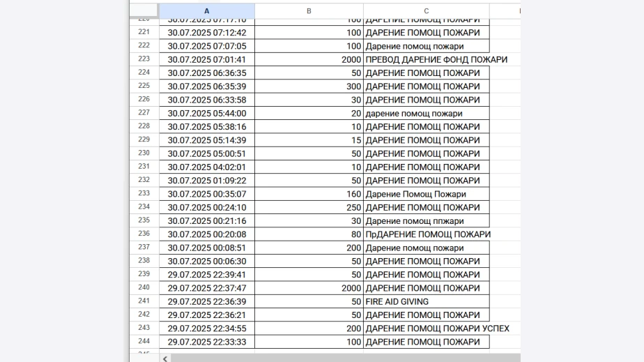Select row header 241

point(144,301)
